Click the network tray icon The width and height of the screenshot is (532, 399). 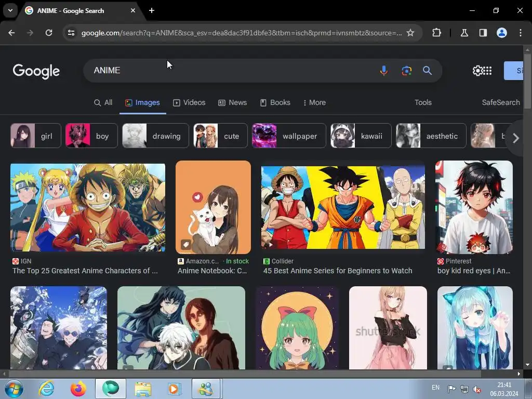464,389
